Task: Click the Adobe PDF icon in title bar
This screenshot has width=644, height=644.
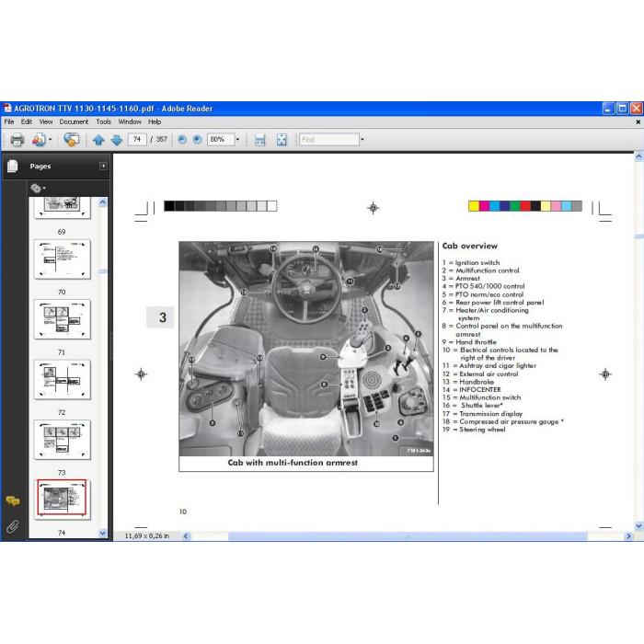Action: pos(7,109)
